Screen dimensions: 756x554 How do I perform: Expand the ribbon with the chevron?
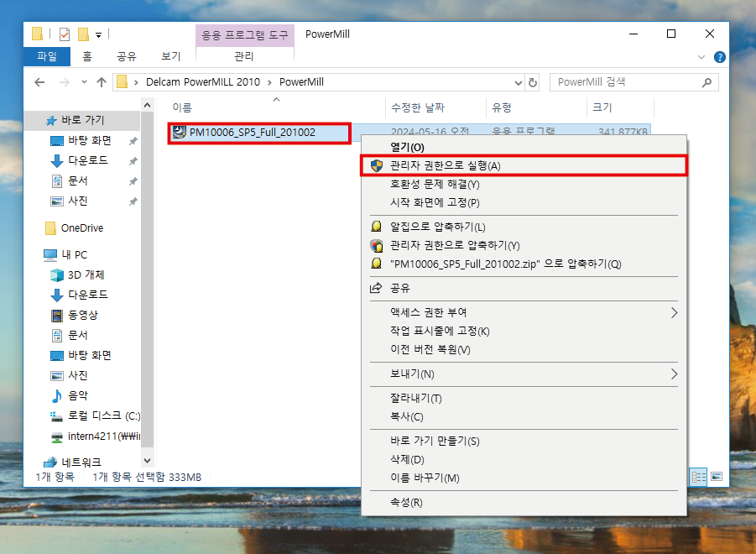pos(701,57)
